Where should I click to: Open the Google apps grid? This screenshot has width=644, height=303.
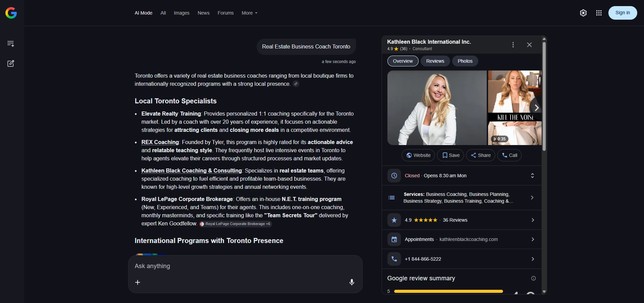pos(599,13)
